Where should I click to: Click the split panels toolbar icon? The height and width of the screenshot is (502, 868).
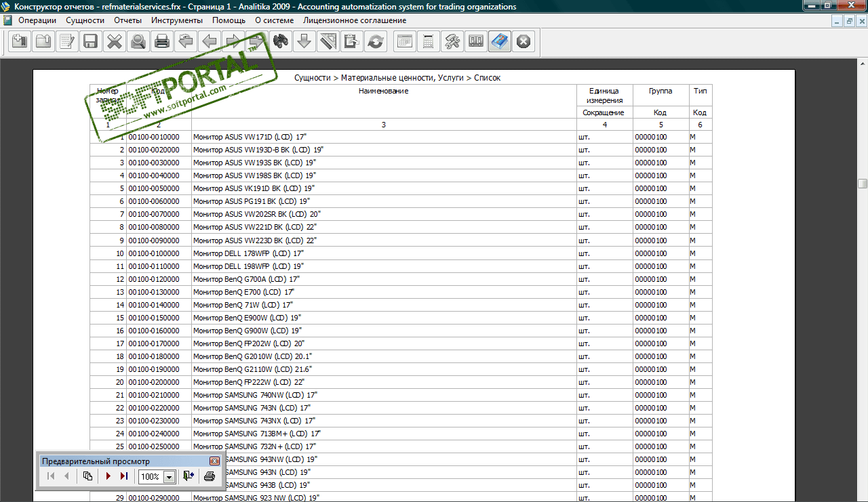pos(476,42)
